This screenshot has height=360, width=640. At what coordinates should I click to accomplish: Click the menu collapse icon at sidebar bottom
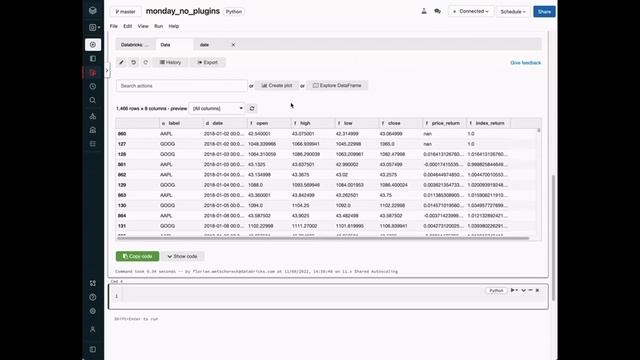(93, 349)
